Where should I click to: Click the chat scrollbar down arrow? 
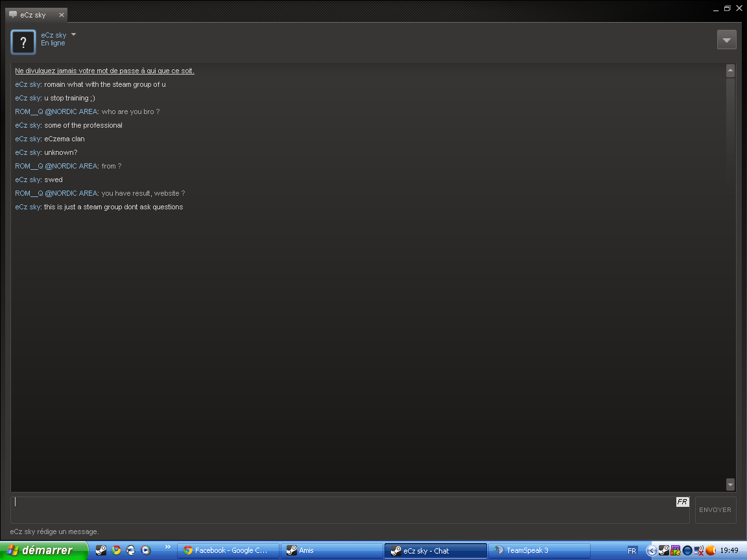[x=730, y=484]
